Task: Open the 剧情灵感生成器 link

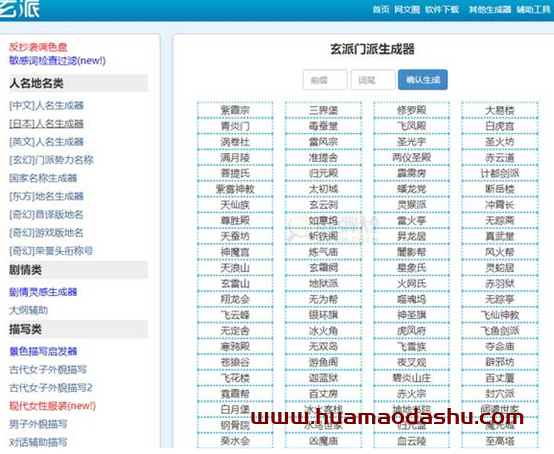Action: click(43, 292)
